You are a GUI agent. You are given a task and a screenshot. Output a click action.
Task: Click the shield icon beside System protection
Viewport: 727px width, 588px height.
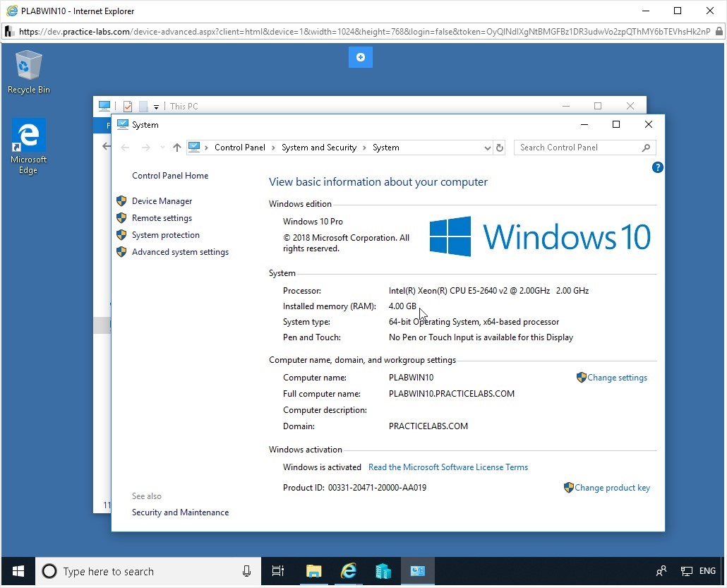click(x=121, y=234)
